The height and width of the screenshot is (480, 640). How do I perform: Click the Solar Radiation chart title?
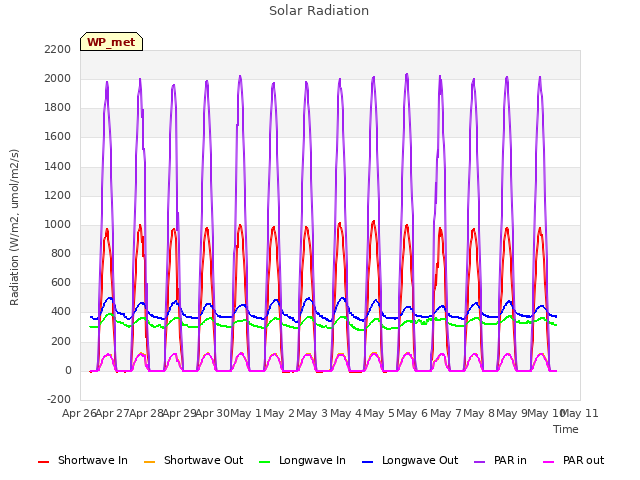pyautogui.click(x=319, y=11)
